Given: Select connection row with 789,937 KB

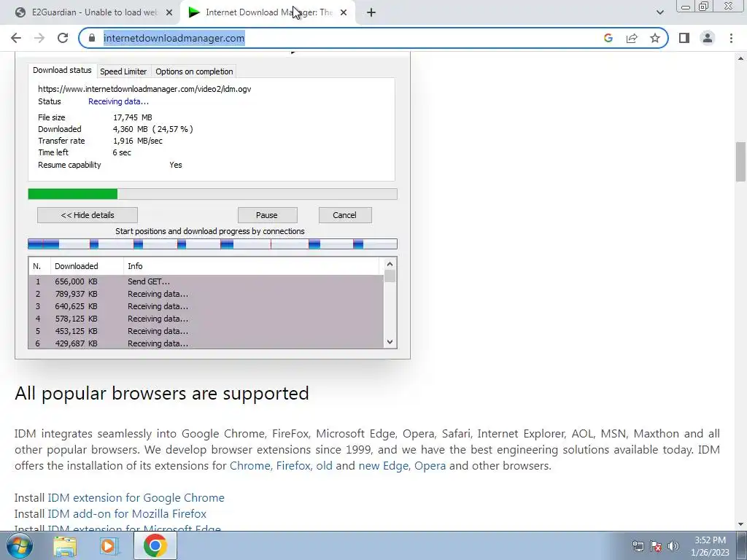Looking at the screenshot, I should click(206, 294).
